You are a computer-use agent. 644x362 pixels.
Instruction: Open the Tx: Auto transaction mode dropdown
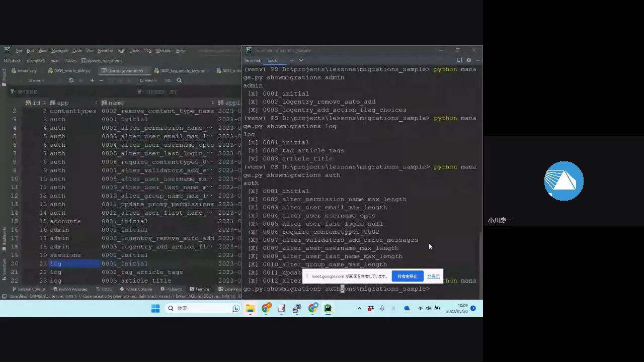[x=147, y=80]
